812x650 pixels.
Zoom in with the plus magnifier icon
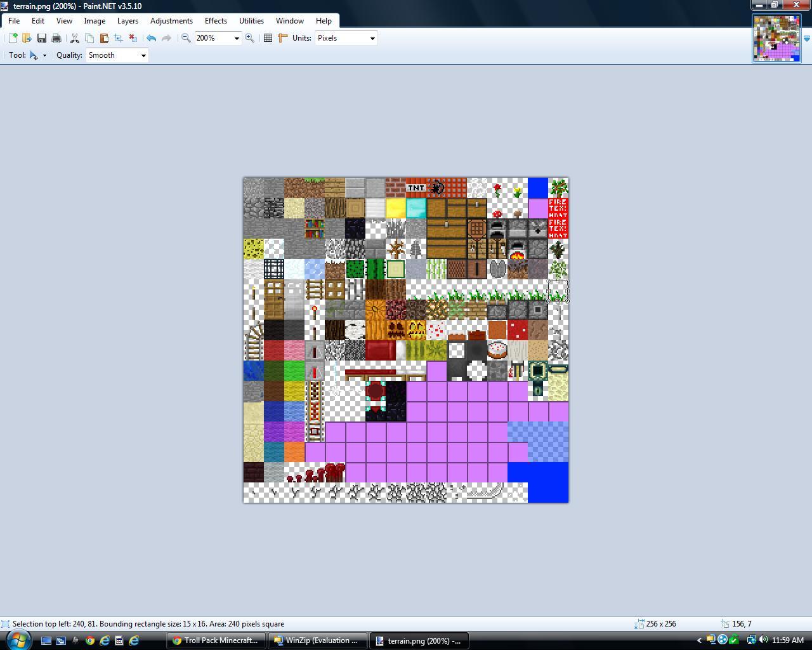coord(249,38)
